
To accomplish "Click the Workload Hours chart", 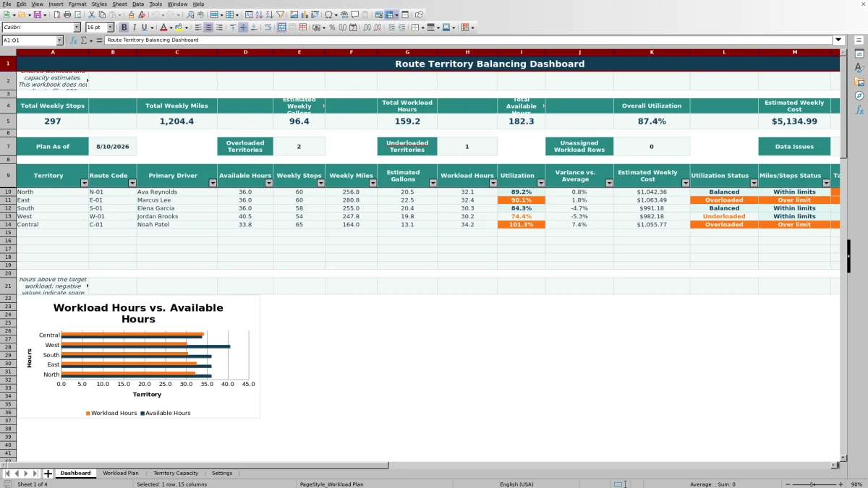I will tap(138, 357).
